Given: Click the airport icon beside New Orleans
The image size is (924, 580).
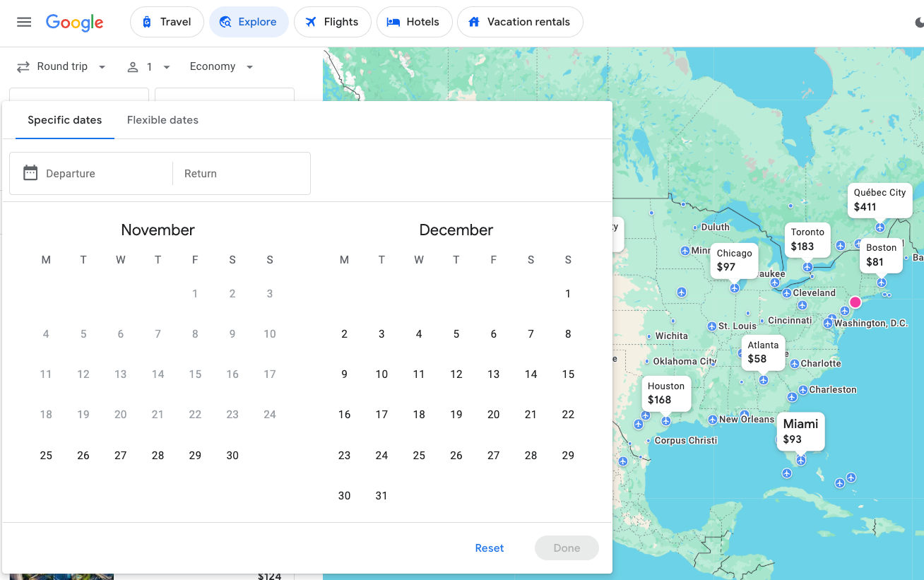Looking at the screenshot, I should tap(713, 420).
